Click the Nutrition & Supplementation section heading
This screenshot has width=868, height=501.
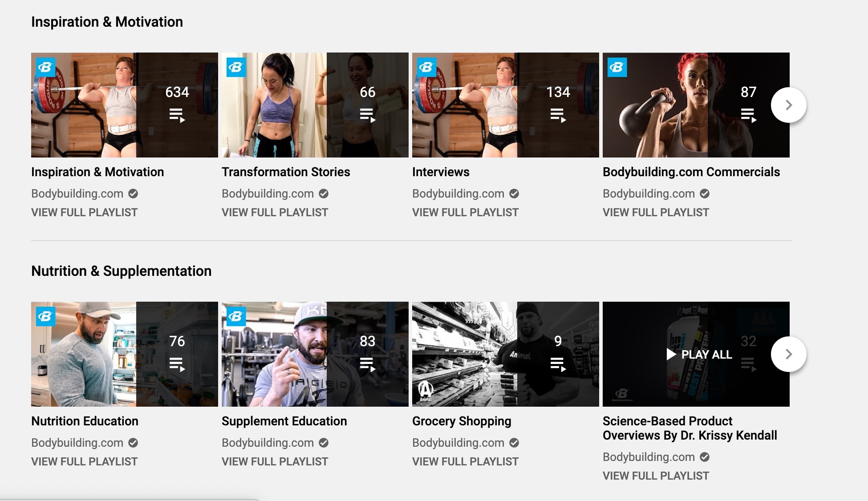click(121, 271)
